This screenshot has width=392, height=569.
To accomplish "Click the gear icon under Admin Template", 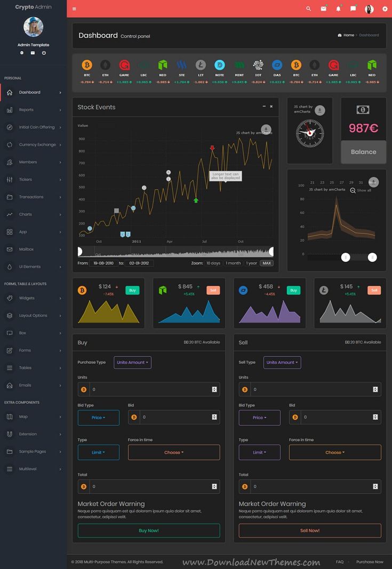I will (22, 53).
